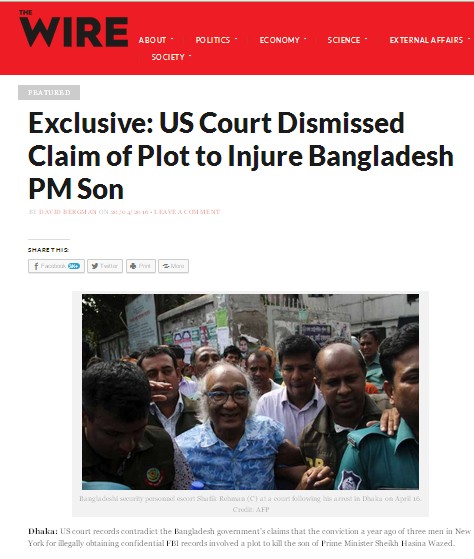Screen dimensions: 474x559
Task: Open the Science section
Action: point(344,40)
